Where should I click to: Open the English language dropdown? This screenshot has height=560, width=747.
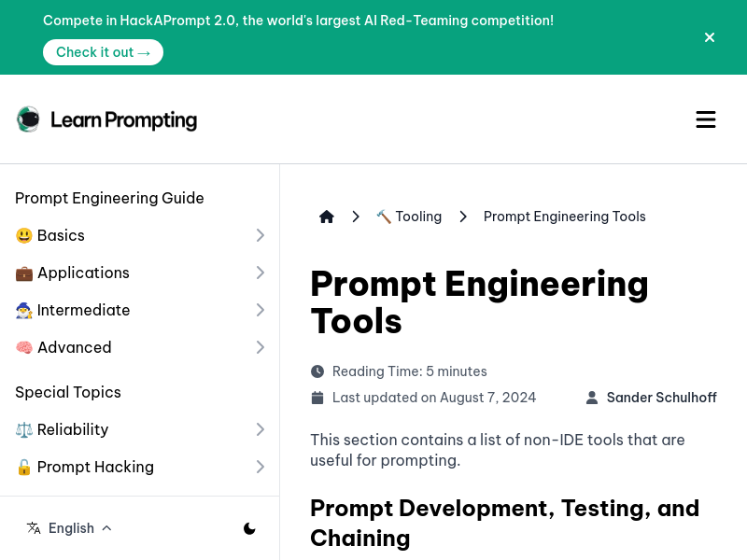click(79, 528)
